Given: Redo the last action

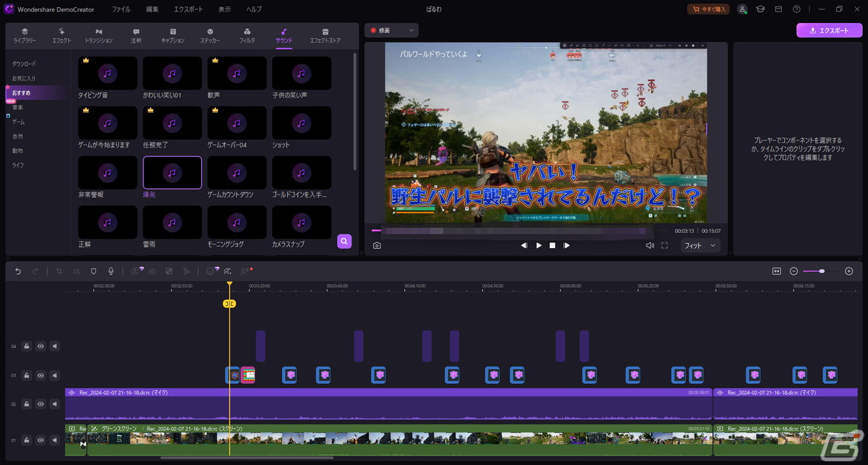Looking at the screenshot, I should pyautogui.click(x=35, y=271).
